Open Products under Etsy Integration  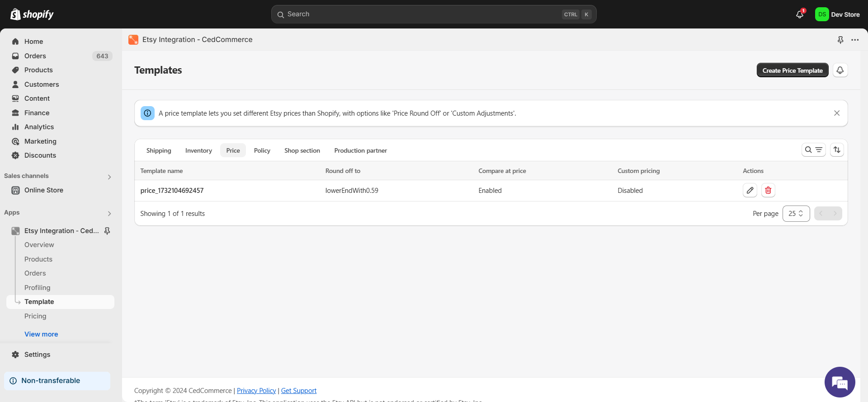[x=38, y=259]
